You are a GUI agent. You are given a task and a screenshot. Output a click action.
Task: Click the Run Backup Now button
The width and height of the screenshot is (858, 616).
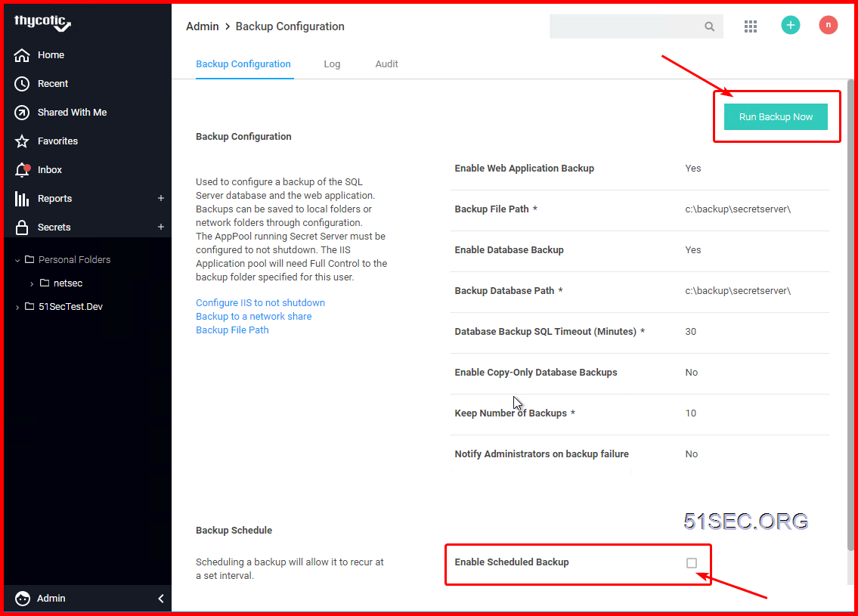(x=776, y=117)
